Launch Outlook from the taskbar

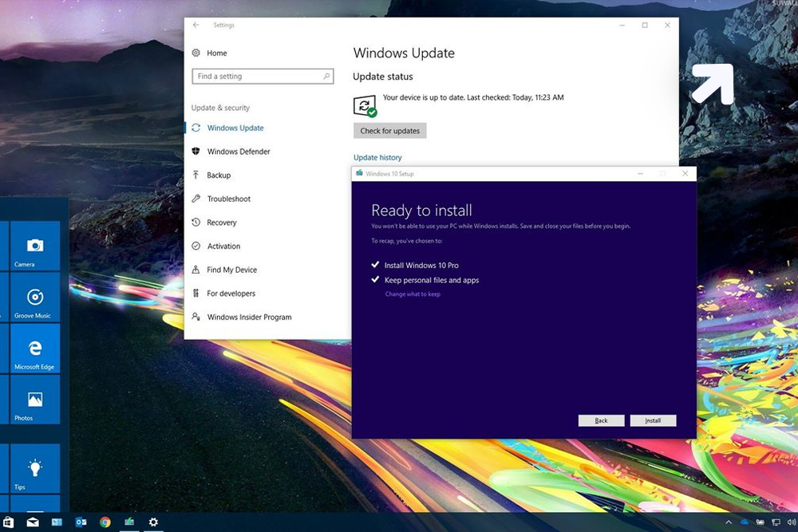81,522
